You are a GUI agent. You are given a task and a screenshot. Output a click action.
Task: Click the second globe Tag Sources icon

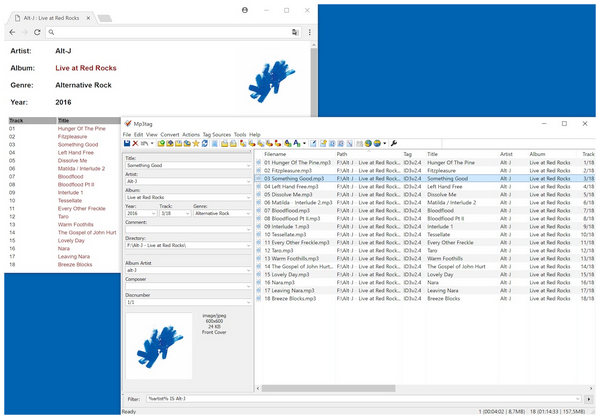377,143
